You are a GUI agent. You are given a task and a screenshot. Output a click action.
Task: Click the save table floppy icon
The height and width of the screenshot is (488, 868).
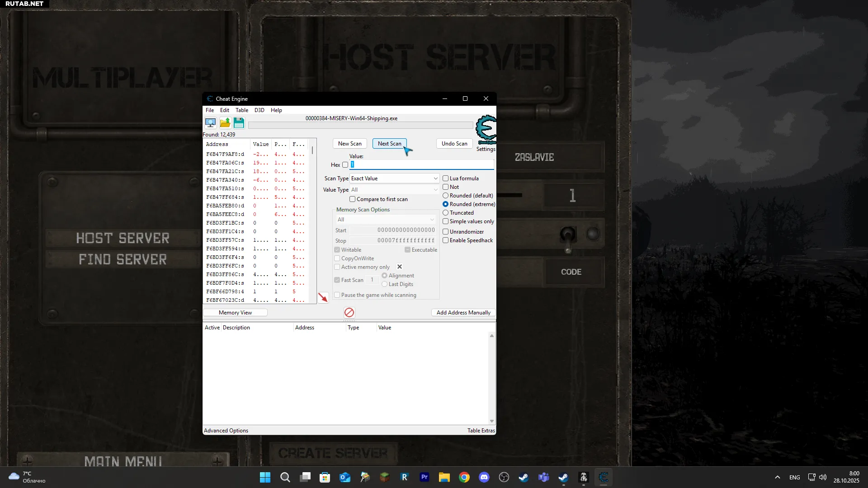[239, 123]
